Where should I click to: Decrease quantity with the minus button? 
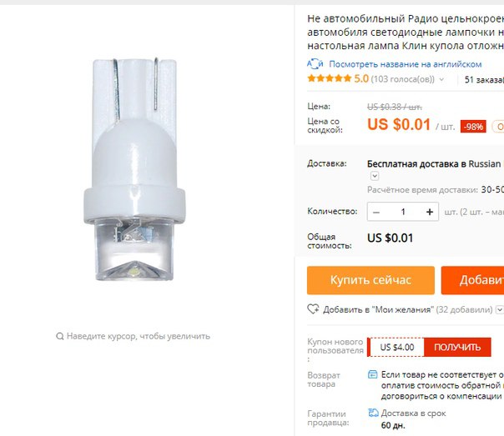376,213
